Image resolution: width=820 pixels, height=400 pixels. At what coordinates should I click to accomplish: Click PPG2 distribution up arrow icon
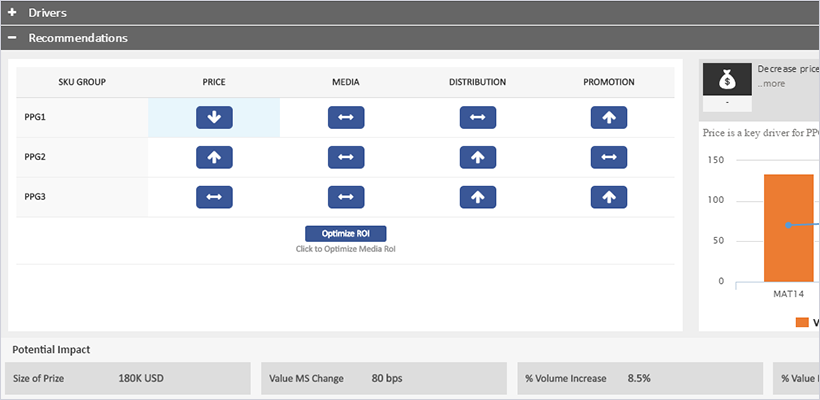[477, 157]
